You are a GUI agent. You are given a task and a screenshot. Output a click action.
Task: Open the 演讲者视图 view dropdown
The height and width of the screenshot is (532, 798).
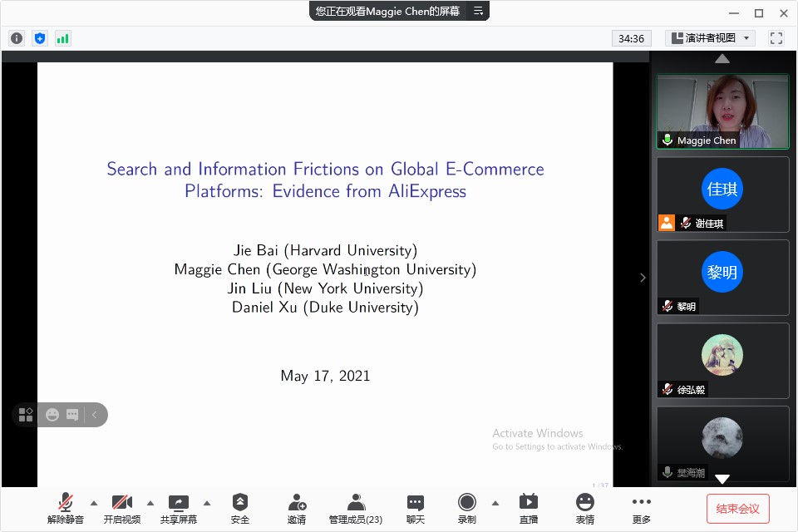point(709,38)
